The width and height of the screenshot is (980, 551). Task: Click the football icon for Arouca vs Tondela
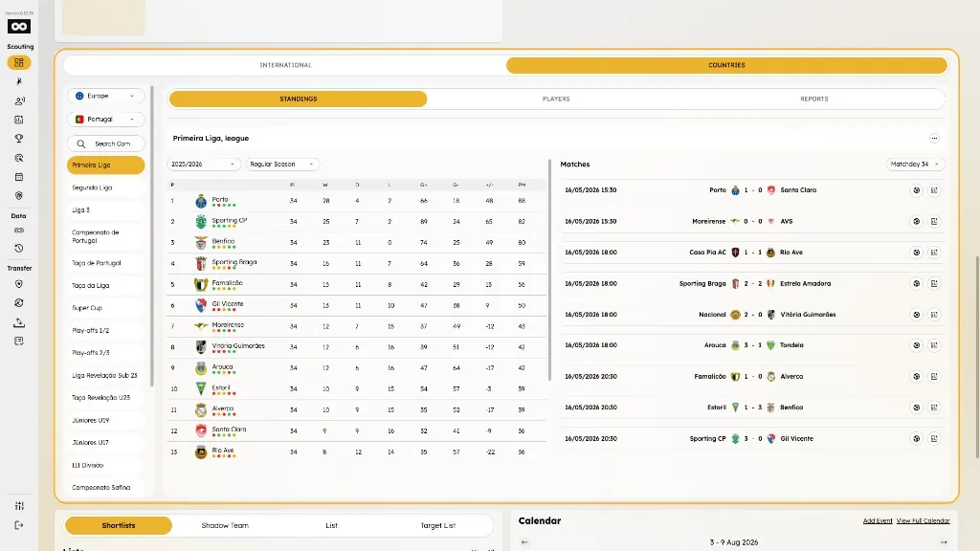click(916, 345)
